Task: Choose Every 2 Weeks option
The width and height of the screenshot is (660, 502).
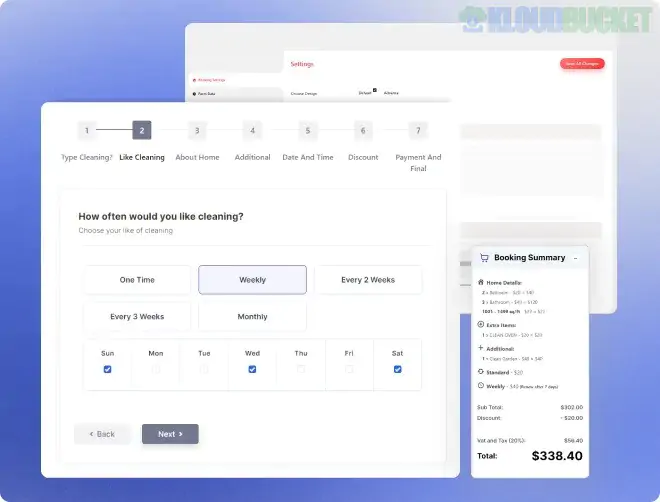Action: 368,280
